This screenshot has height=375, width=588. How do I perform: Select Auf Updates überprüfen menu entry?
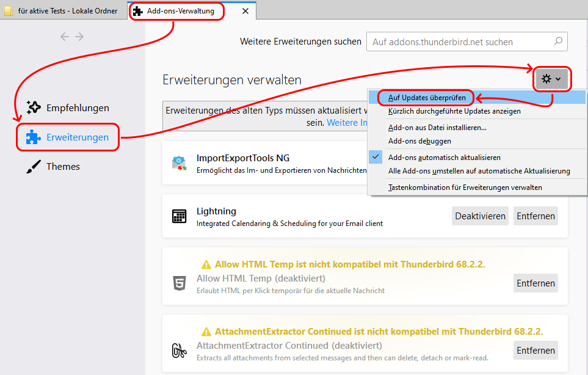tap(477, 98)
